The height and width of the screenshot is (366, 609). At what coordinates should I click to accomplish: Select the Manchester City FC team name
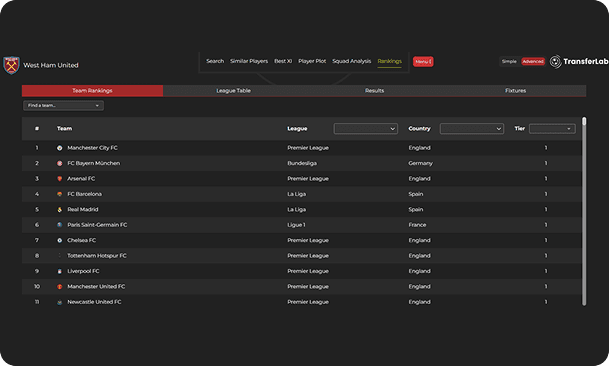[x=92, y=148]
